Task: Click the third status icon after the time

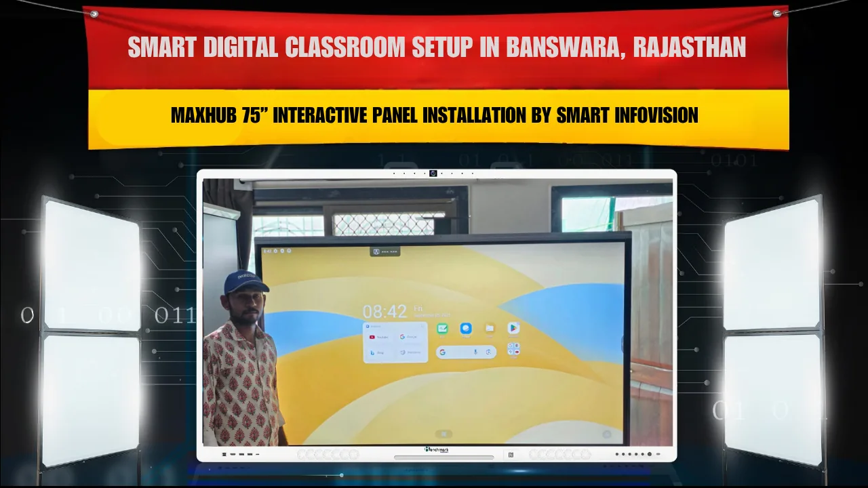Action: (289, 251)
